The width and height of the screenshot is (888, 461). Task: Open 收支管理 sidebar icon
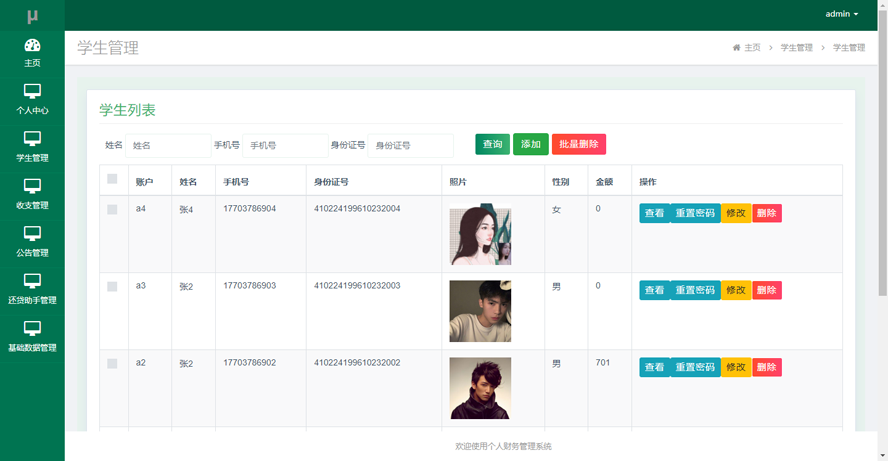(32, 187)
